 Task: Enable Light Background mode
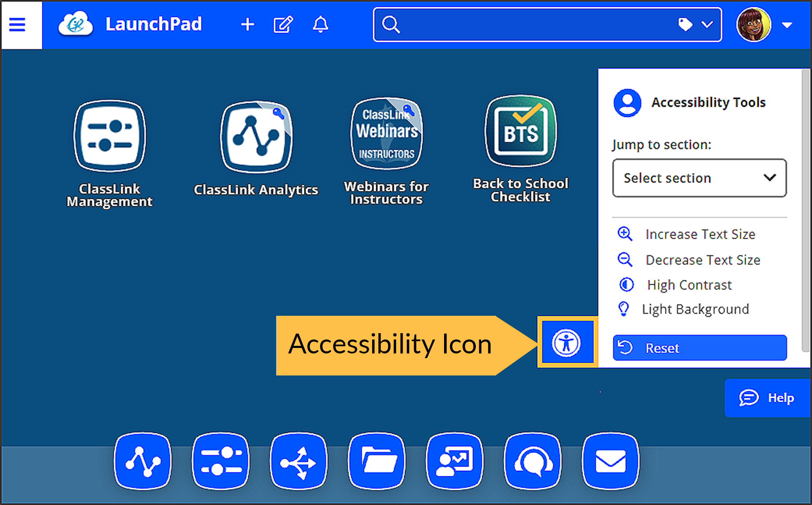(x=695, y=309)
